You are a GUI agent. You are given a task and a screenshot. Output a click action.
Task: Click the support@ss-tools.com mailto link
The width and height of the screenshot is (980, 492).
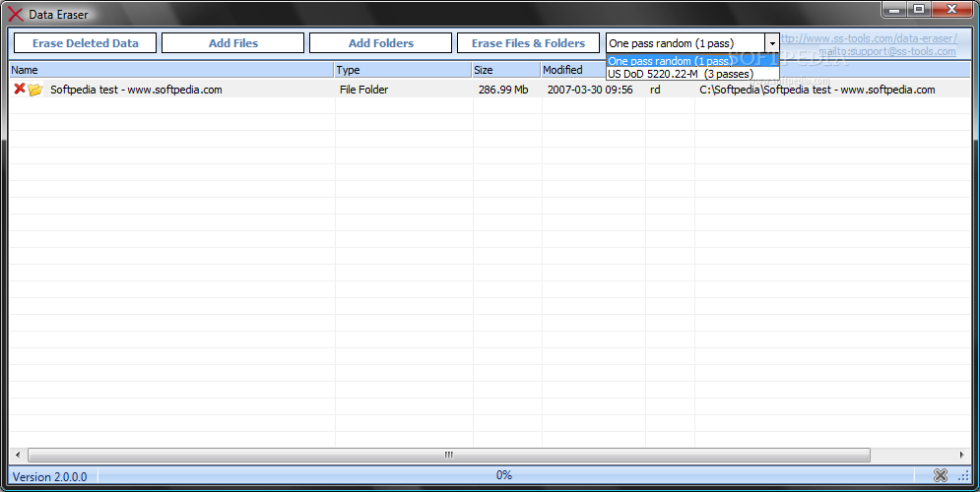(886, 51)
